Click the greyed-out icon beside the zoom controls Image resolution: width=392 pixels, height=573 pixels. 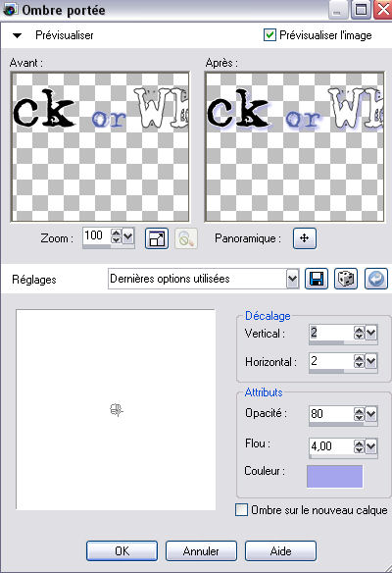186,239
